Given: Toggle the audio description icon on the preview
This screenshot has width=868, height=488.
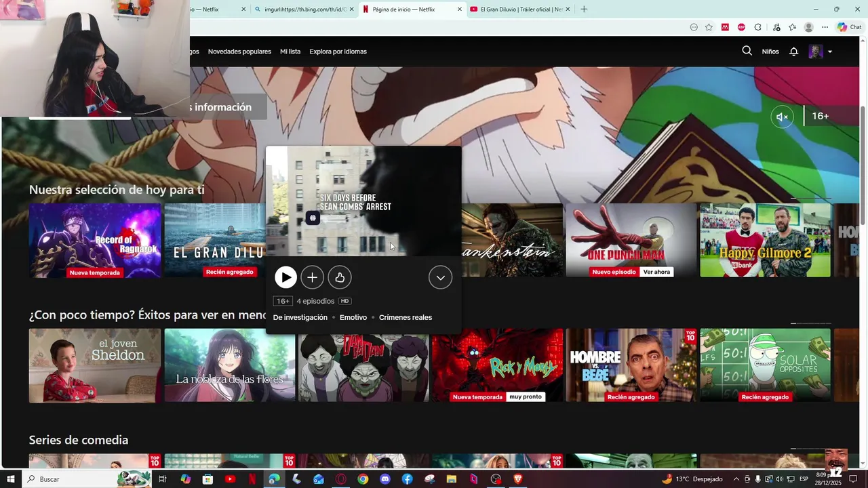Looking at the screenshot, I should point(313,218).
